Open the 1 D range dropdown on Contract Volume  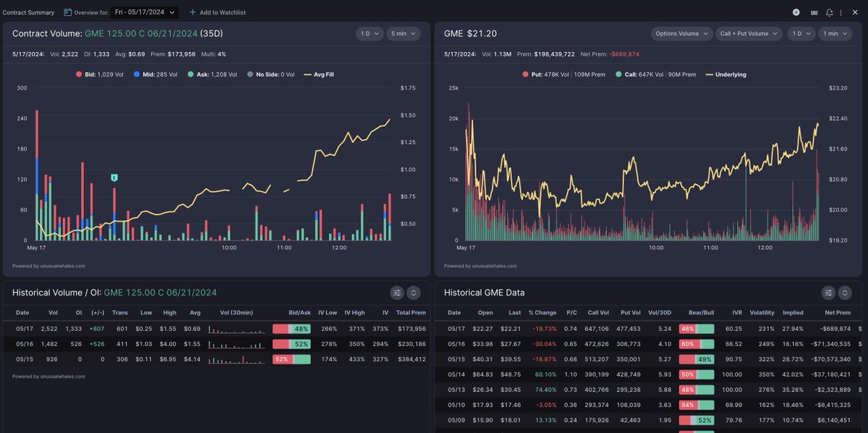369,33
